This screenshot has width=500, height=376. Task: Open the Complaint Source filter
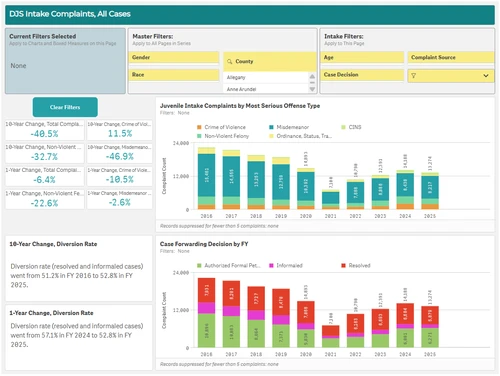[x=451, y=57]
